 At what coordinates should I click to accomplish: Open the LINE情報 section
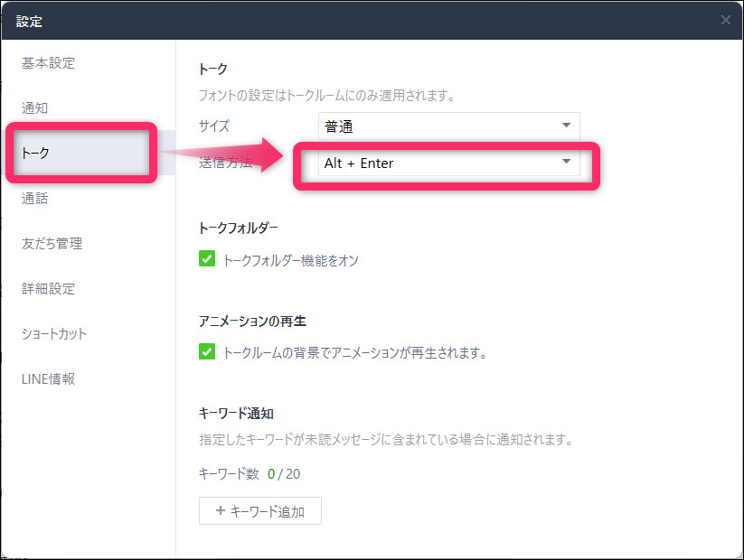tap(48, 378)
